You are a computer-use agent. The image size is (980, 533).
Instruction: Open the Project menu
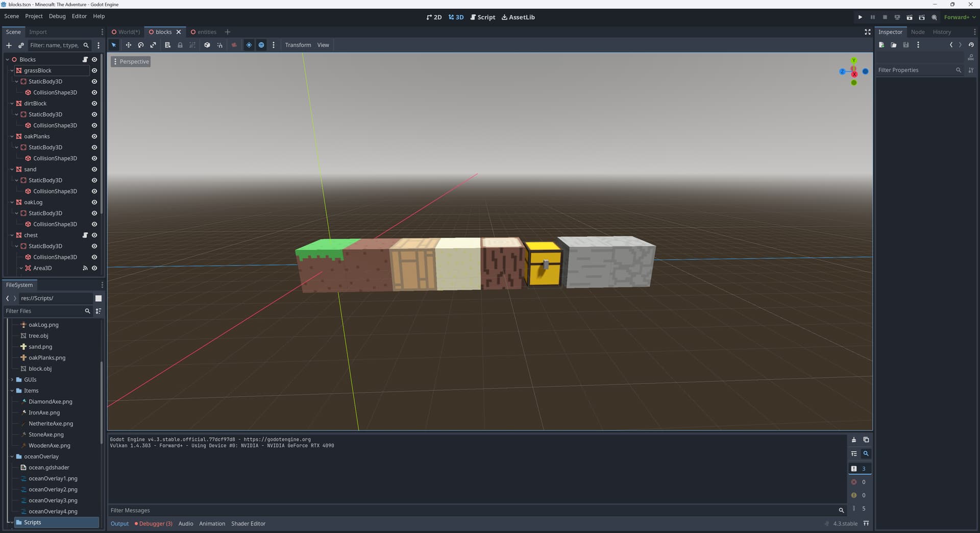click(34, 16)
